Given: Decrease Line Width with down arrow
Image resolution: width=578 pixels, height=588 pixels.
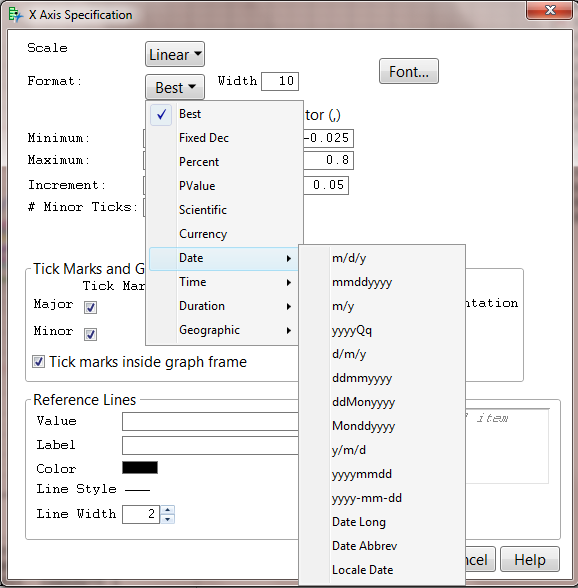Looking at the screenshot, I should (x=167, y=519).
